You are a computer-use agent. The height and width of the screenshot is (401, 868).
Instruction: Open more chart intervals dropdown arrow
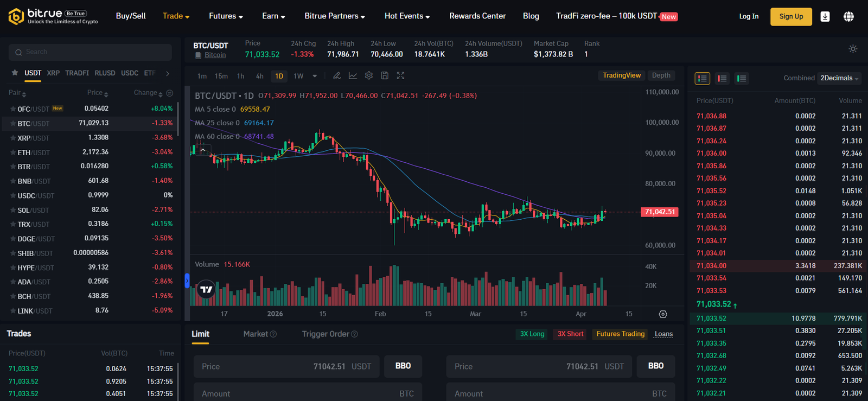315,76
